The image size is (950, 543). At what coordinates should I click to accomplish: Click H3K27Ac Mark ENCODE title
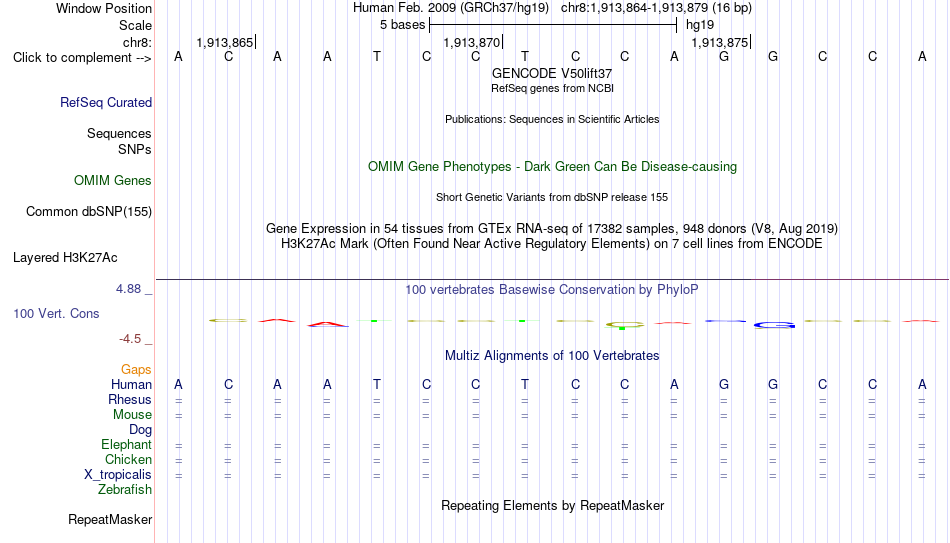552,244
